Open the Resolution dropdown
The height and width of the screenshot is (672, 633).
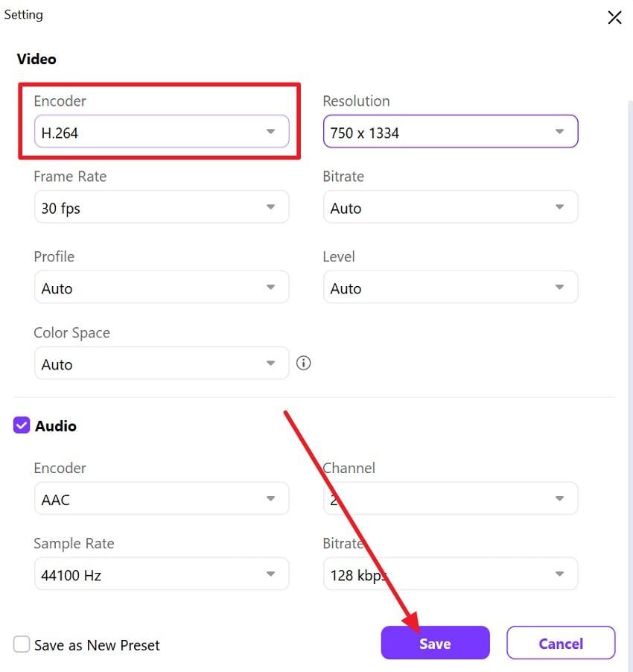[x=559, y=131]
